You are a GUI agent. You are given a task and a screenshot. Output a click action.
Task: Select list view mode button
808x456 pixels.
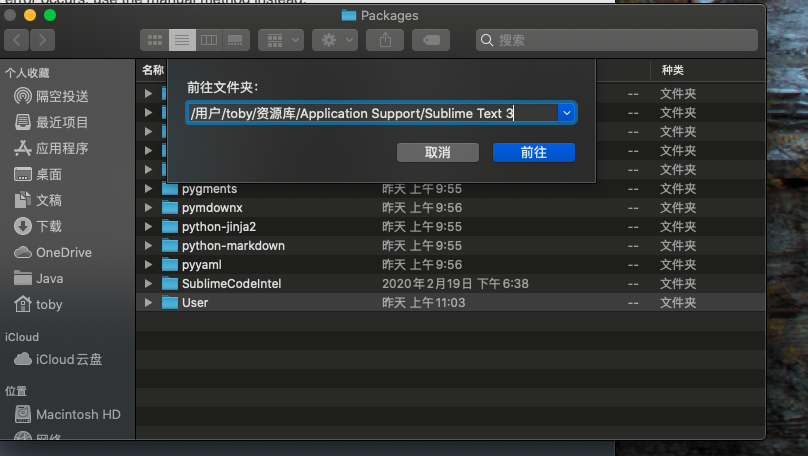pos(182,40)
